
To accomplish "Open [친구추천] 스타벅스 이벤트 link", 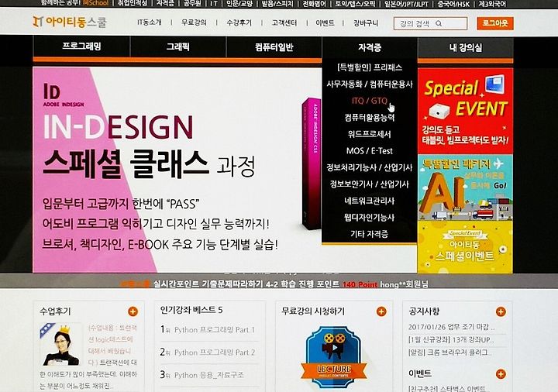I will pyautogui.click(x=449, y=388).
